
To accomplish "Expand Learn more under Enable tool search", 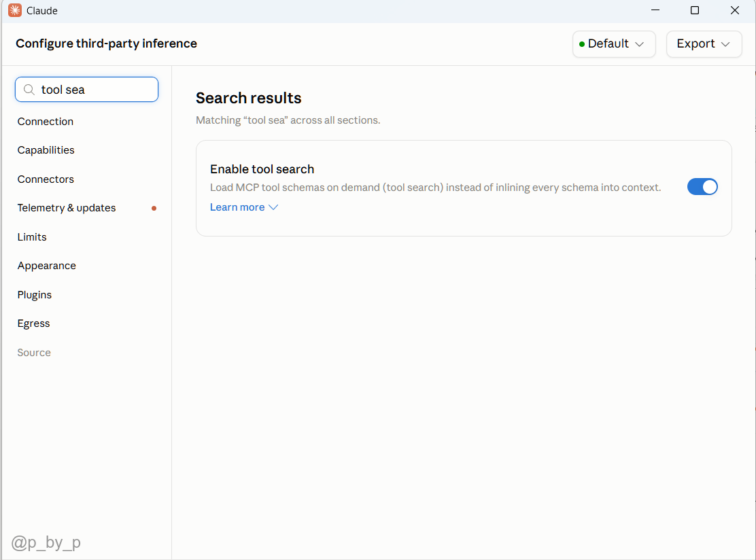I will [x=244, y=207].
